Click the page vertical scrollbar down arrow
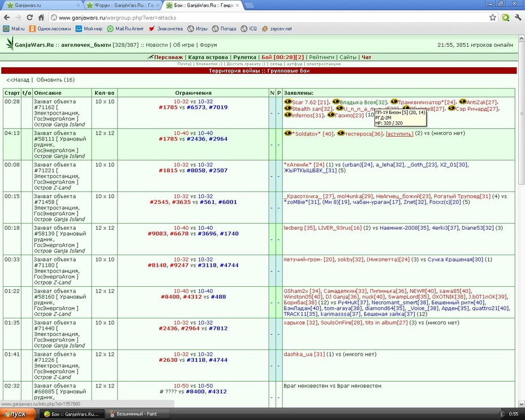Image resolution: width=525 pixels, height=420 pixels. tap(521, 404)
